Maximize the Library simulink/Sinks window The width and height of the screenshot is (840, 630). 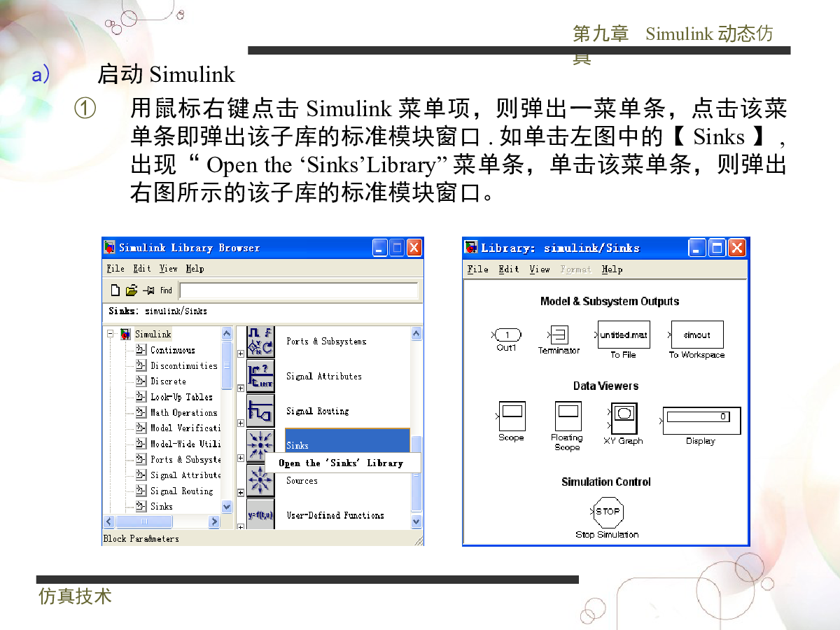(717, 248)
